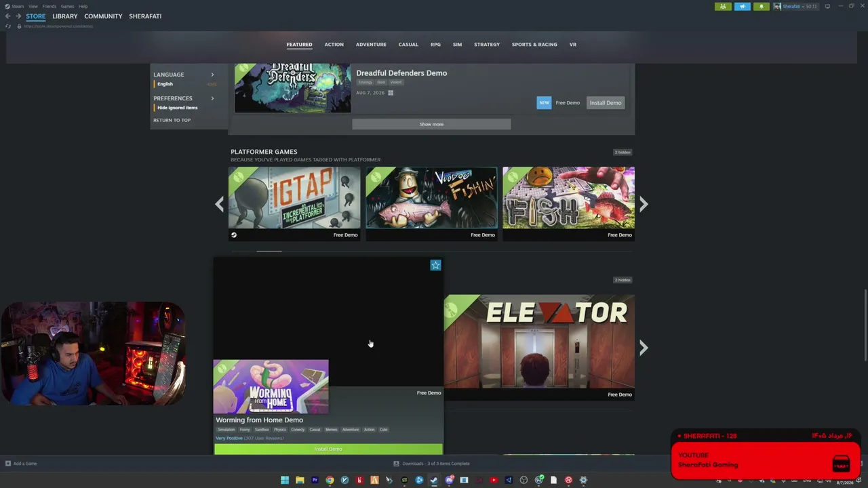
Task: Open Google Chrome from the taskbar
Action: click(x=330, y=480)
